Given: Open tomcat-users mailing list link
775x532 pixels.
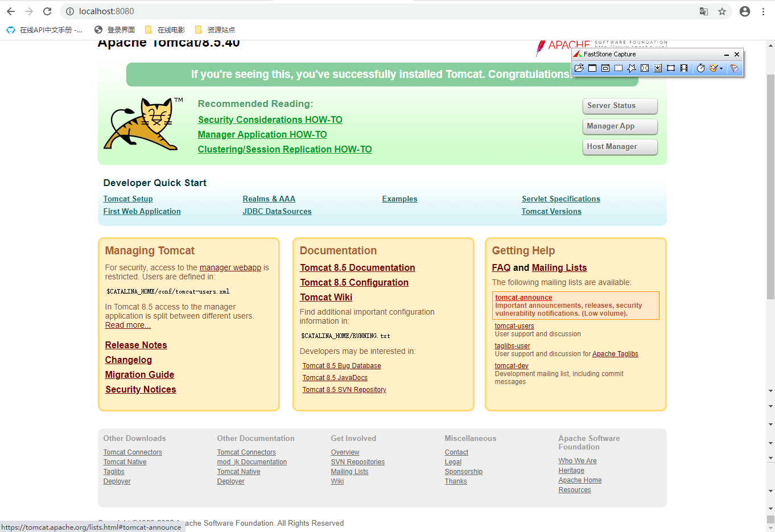Looking at the screenshot, I should 514,326.
